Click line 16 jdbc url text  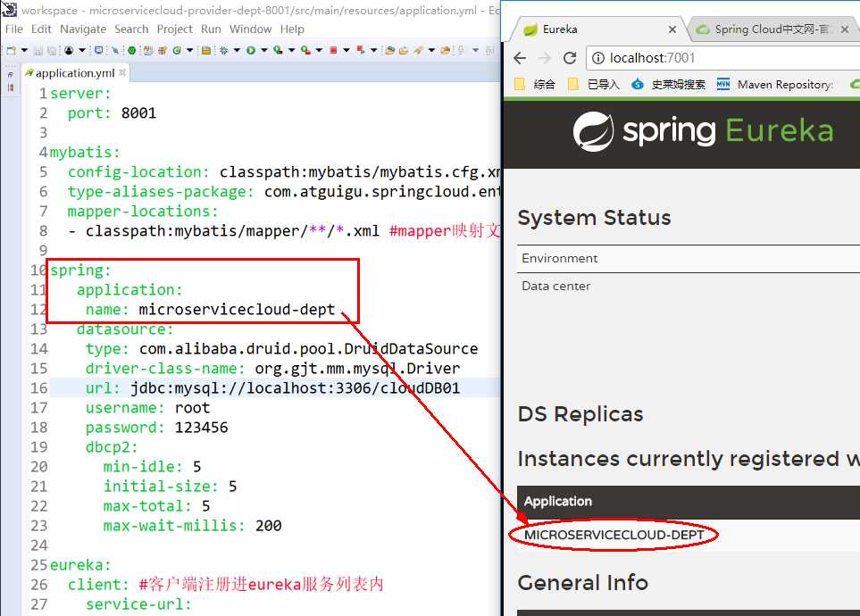pos(295,388)
